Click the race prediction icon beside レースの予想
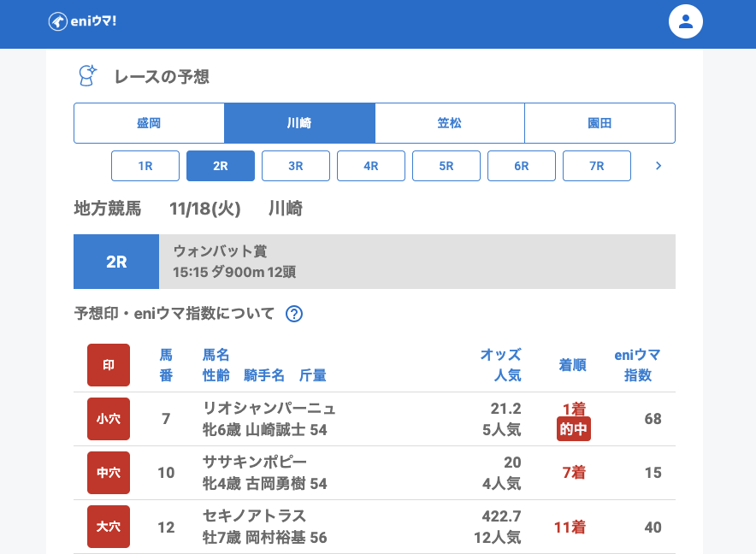The image size is (756, 554). click(x=87, y=76)
